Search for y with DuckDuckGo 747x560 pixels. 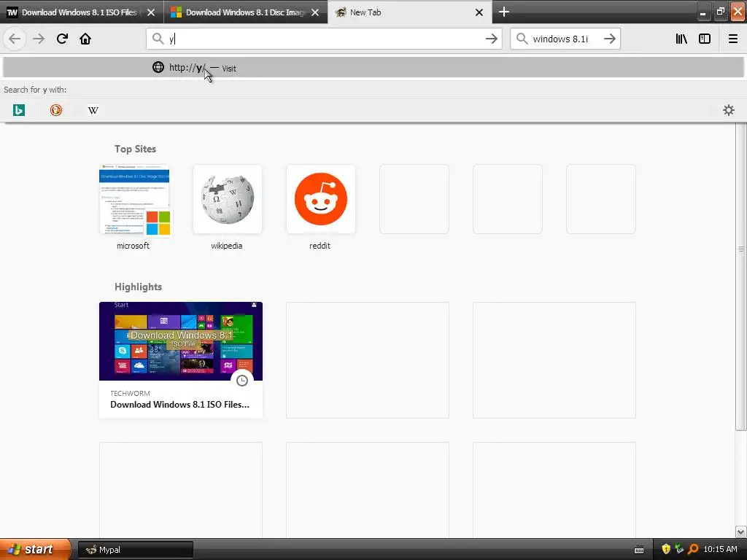[x=56, y=111]
